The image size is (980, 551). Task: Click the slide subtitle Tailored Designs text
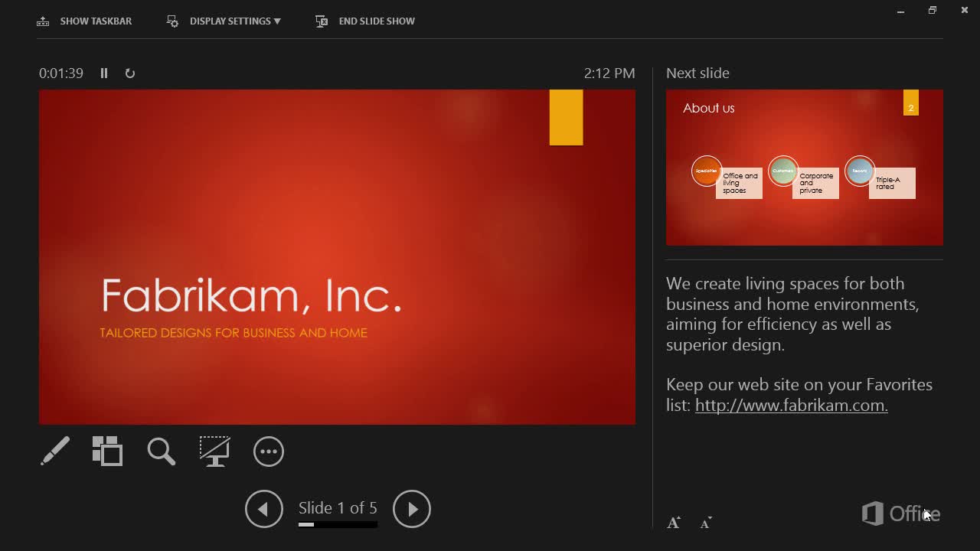tap(234, 333)
